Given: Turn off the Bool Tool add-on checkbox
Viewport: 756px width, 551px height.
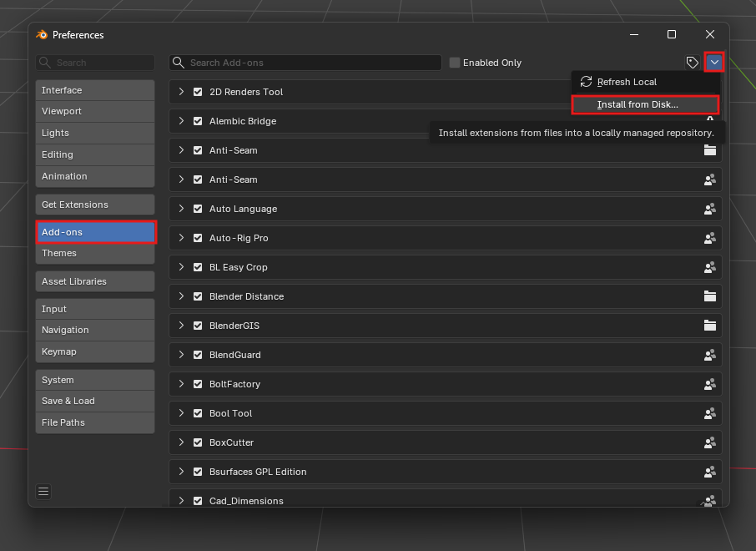Looking at the screenshot, I should [x=198, y=413].
